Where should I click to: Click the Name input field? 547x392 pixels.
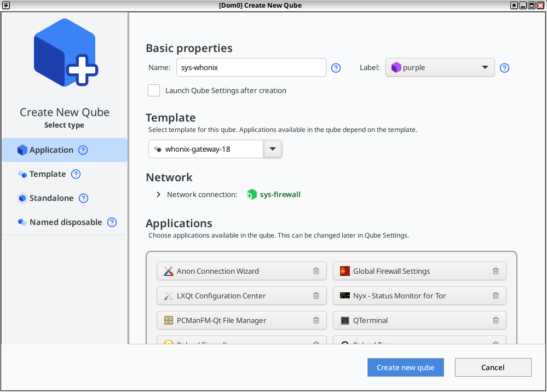251,68
